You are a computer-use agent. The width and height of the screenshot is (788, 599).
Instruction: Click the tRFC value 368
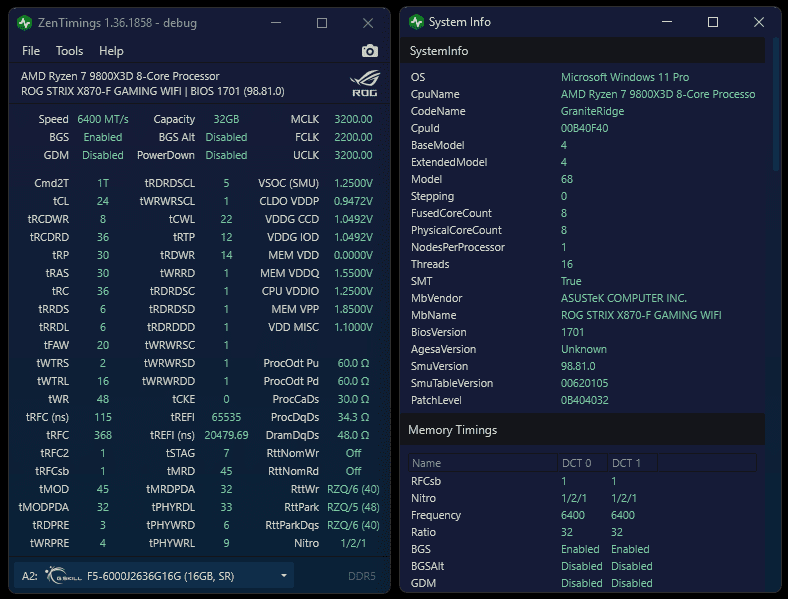103,435
